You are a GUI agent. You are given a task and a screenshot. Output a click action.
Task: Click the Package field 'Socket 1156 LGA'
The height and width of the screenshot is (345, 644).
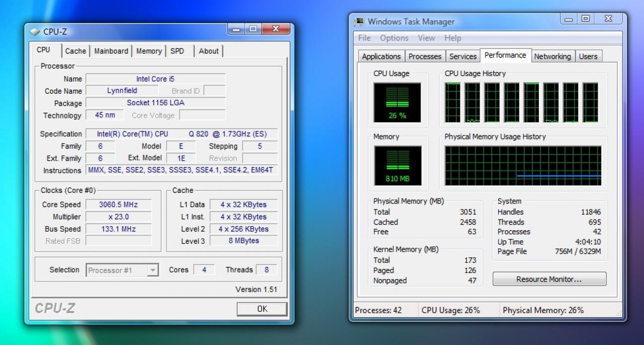coord(155,103)
